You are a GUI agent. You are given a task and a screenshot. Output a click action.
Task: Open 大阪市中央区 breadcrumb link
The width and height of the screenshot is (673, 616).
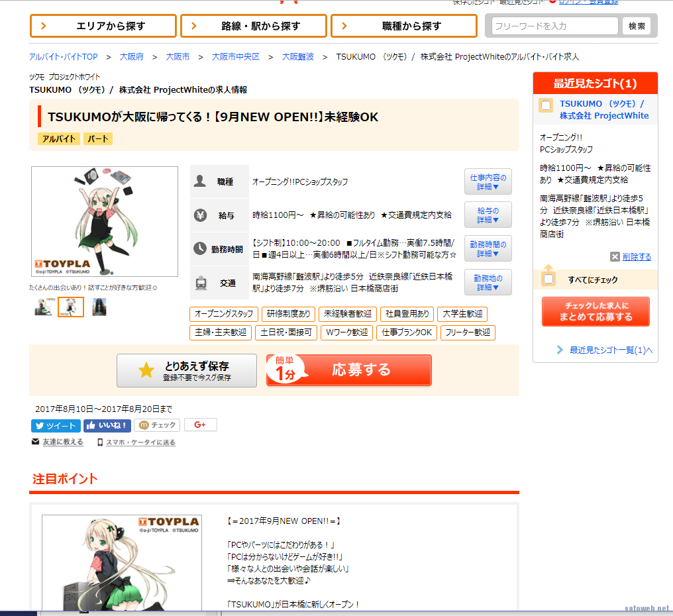pyautogui.click(x=236, y=57)
